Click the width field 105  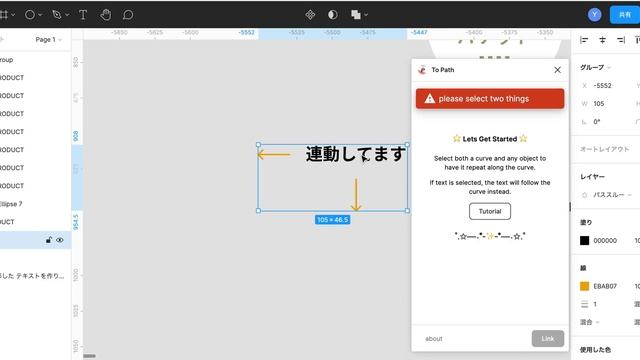pos(599,104)
